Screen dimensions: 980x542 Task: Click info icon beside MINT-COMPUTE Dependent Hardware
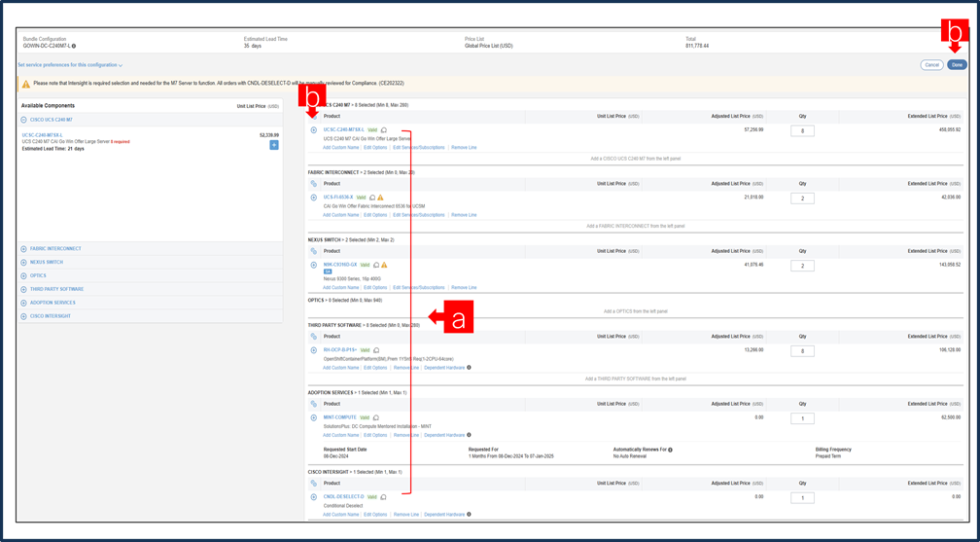coord(469,435)
